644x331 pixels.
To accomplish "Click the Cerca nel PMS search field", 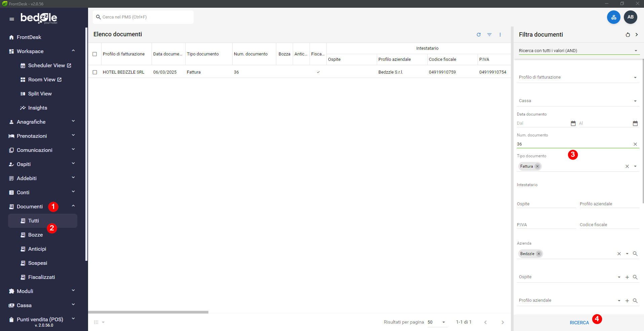I will 145,17.
